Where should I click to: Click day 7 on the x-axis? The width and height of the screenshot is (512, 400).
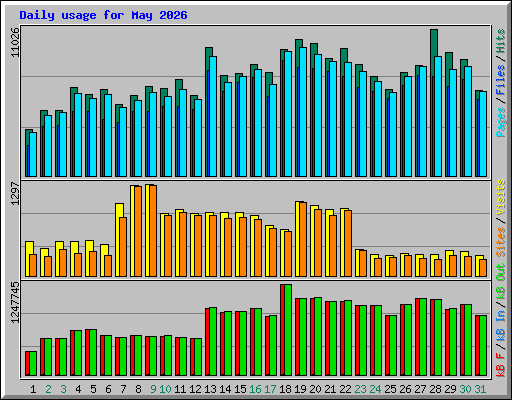(123, 389)
